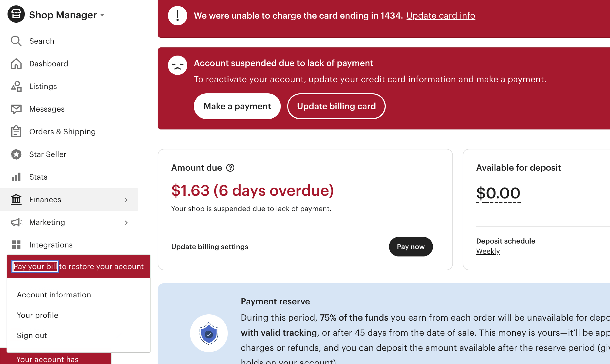
Task: Expand the Finances submenu chevron
Action: click(x=126, y=200)
